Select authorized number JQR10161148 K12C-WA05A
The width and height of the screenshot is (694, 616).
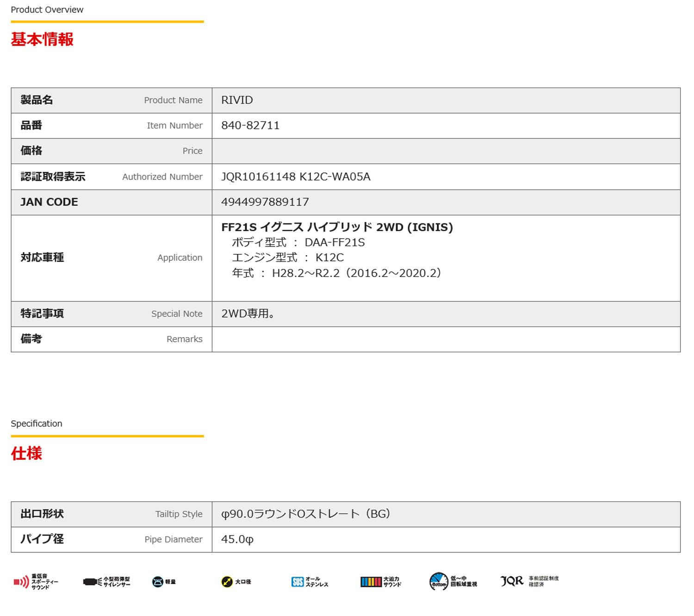pyautogui.click(x=296, y=177)
